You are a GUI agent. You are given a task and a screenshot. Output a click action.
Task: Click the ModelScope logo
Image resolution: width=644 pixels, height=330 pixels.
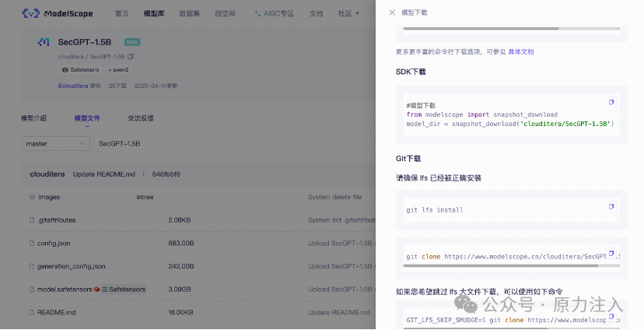[x=58, y=13]
